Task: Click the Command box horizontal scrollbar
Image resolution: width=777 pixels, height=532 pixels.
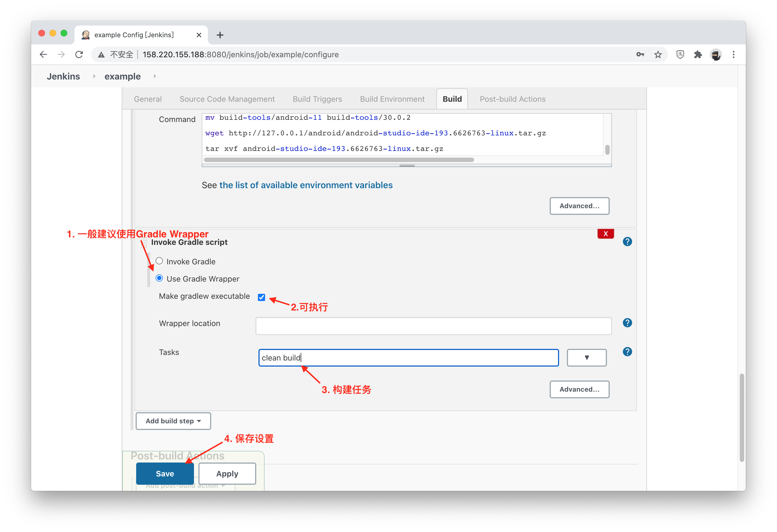Action: point(339,160)
